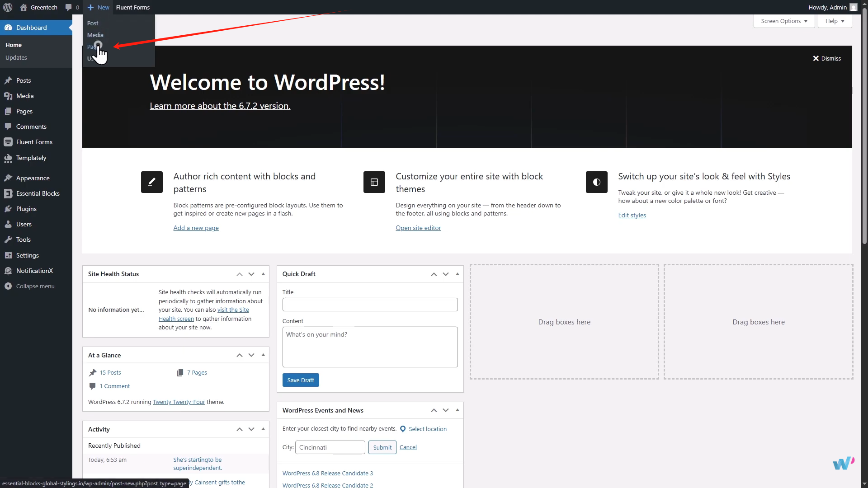868x488 pixels.
Task: Click the Greentech home icon
Action: click(24, 7)
